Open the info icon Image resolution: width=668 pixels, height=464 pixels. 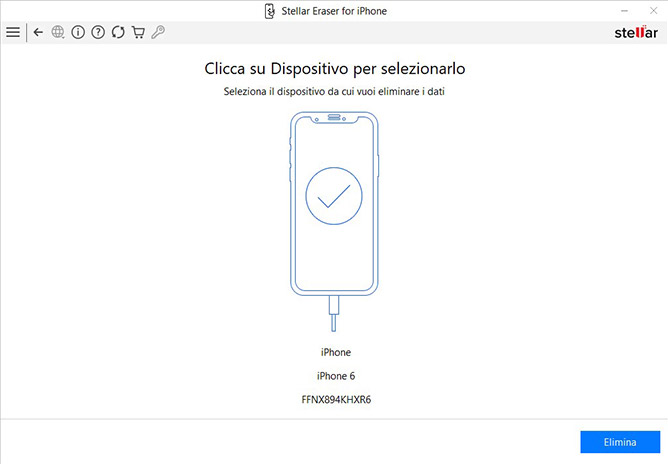78,32
